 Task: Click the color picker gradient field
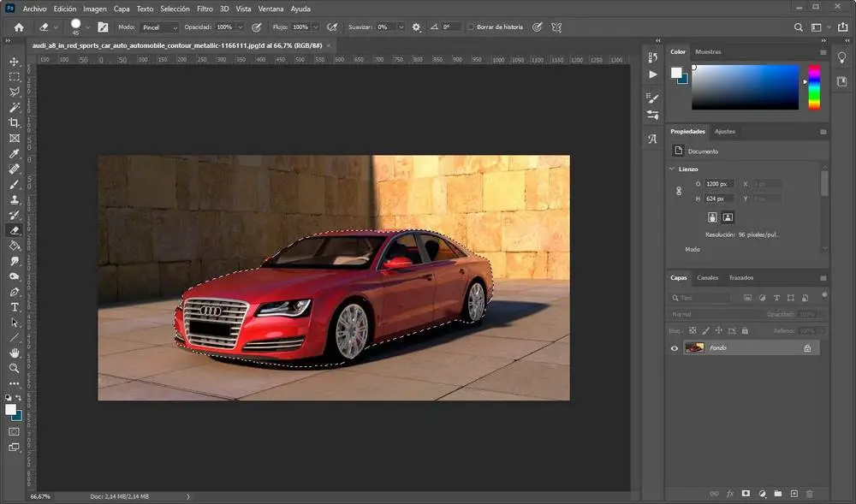(745, 87)
